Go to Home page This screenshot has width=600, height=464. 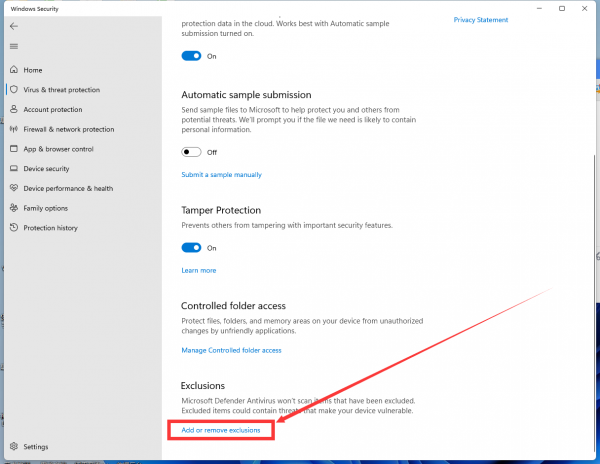pos(33,70)
